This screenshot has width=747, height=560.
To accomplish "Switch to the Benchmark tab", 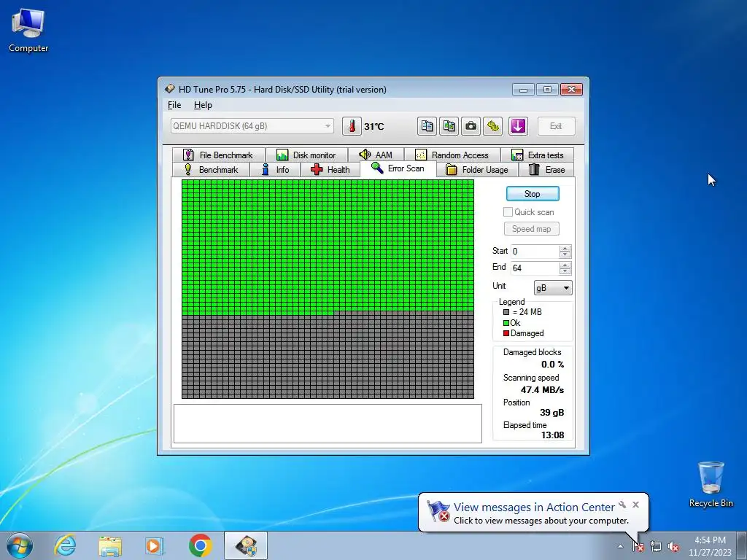I will click(211, 169).
